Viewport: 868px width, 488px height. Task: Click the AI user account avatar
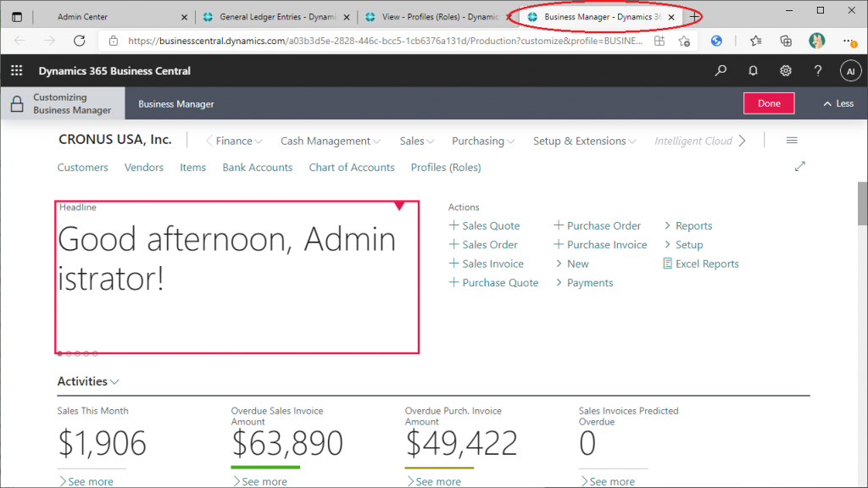pos(850,71)
